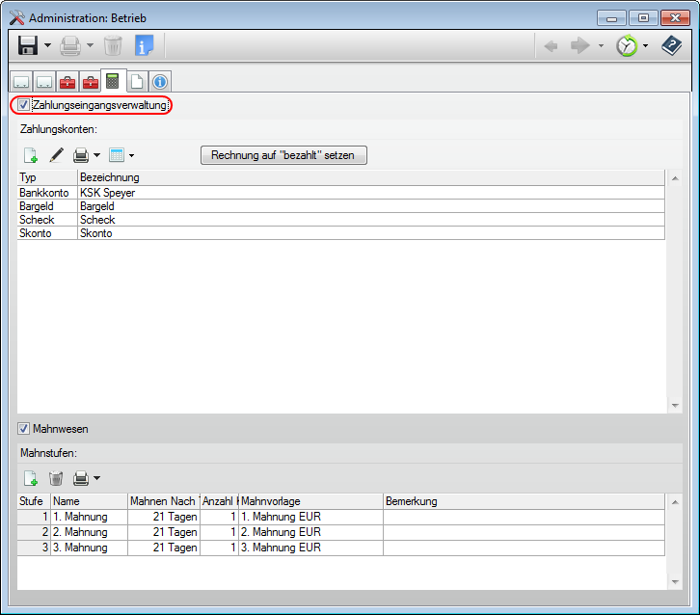Expand the Zahlungskonten print dropdown arrow
The width and height of the screenshot is (700, 615).
click(x=96, y=156)
